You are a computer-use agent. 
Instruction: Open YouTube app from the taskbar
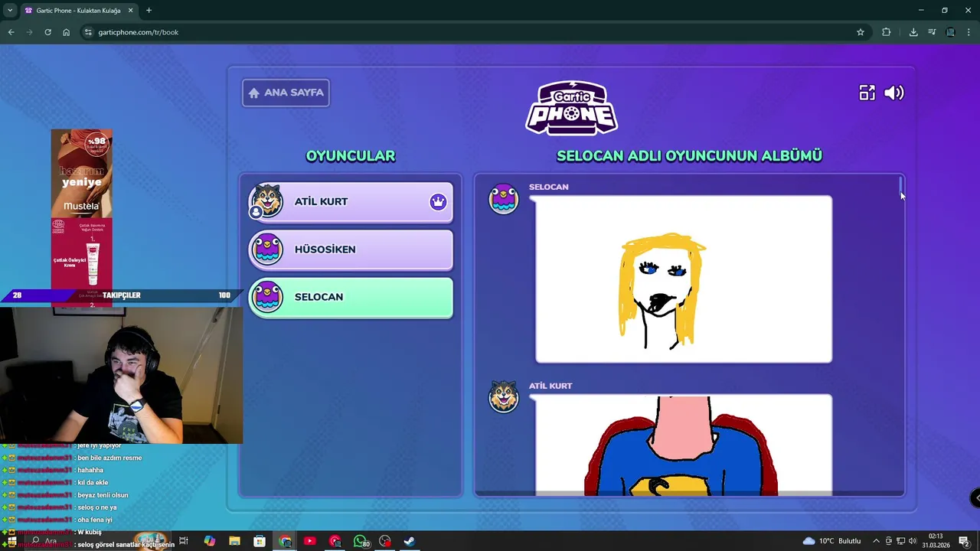coord(309,541)
